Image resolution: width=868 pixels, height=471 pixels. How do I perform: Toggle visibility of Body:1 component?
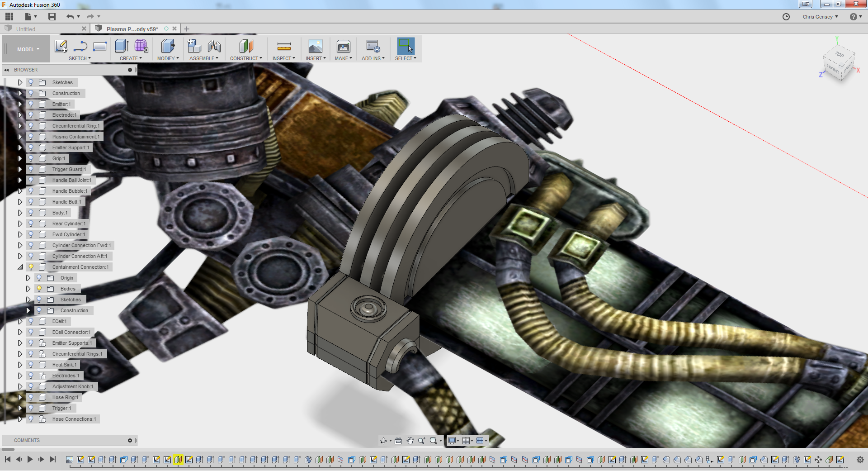pyautogui.click(x=31, y=213)
